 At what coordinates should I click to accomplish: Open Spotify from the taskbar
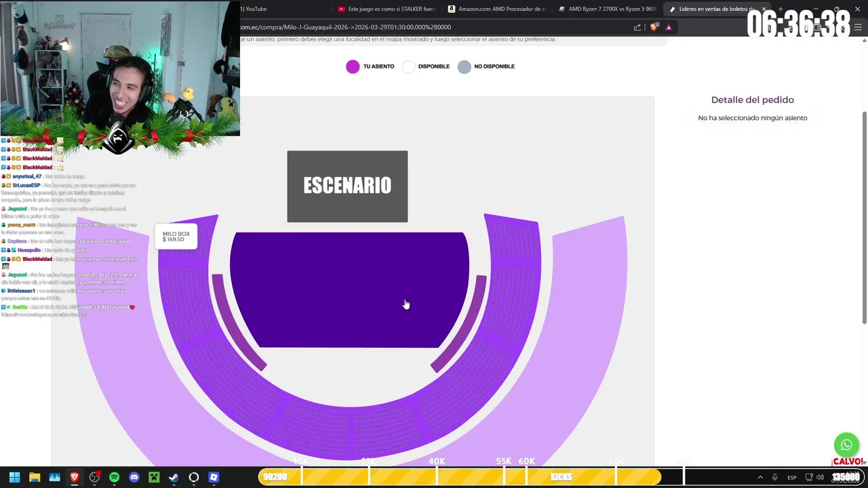click(x=114, y=477)
